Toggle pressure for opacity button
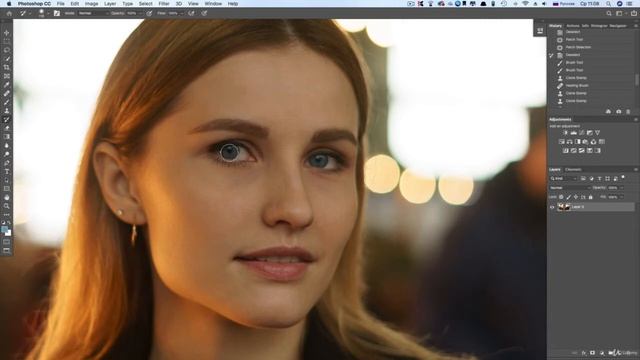This screenshot has height=360, width=640. (149, 13)
